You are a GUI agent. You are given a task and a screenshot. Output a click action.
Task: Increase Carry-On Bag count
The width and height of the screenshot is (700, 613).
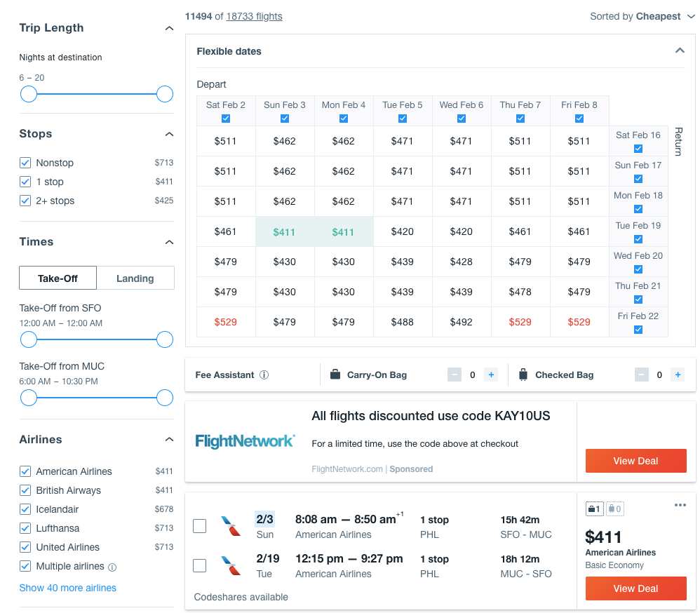tap(491, 375)
